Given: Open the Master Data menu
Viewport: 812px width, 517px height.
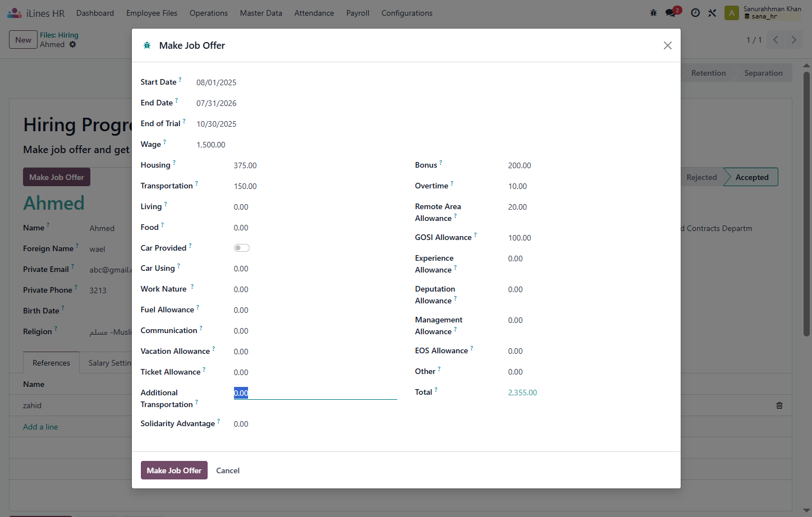Looking at the screenshot, I should pos(261,13).
